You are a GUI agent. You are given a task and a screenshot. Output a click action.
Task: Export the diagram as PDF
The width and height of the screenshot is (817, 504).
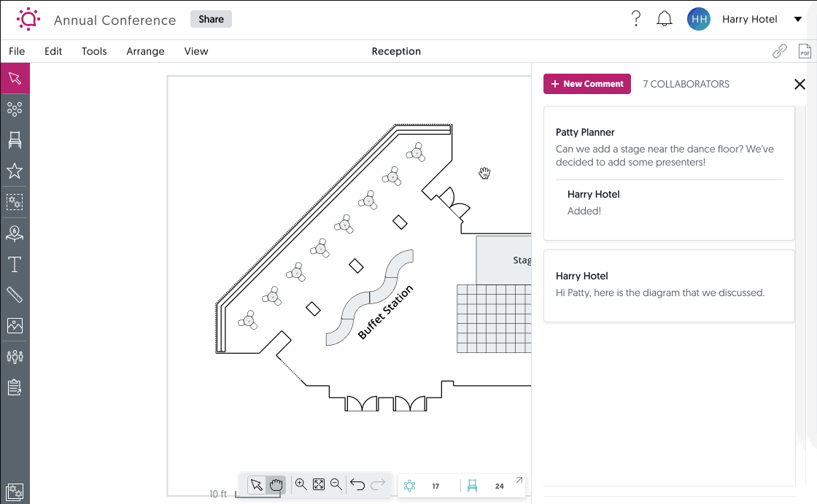click(x=805, y=50)
